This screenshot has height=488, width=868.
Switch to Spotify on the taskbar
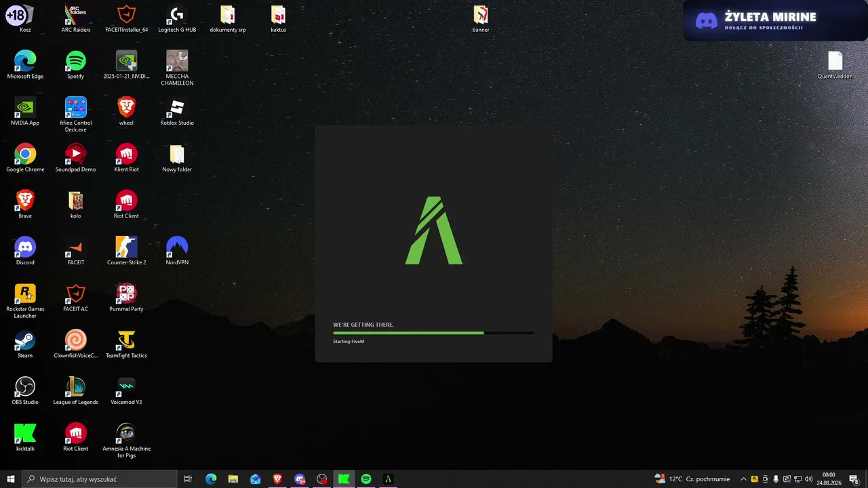click(x=366, y=479)
